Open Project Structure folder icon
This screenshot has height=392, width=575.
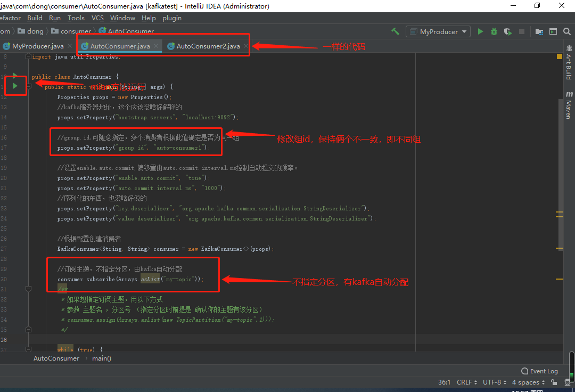539,31
